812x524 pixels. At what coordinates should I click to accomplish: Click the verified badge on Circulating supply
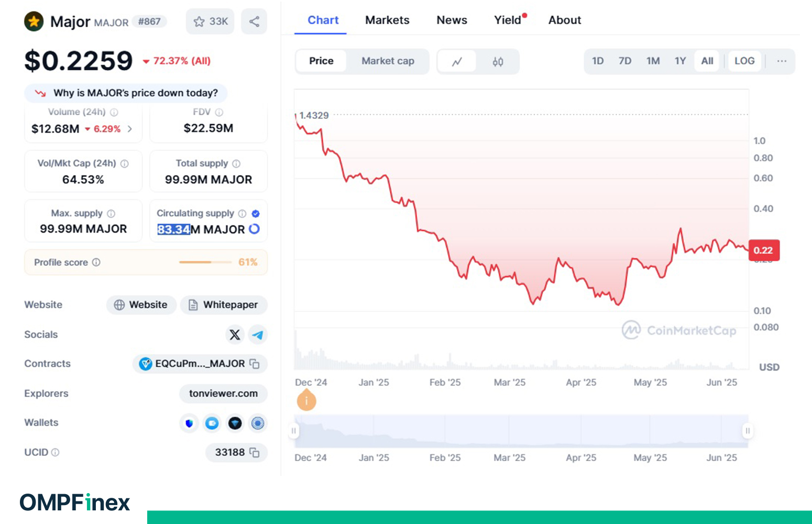256,213
